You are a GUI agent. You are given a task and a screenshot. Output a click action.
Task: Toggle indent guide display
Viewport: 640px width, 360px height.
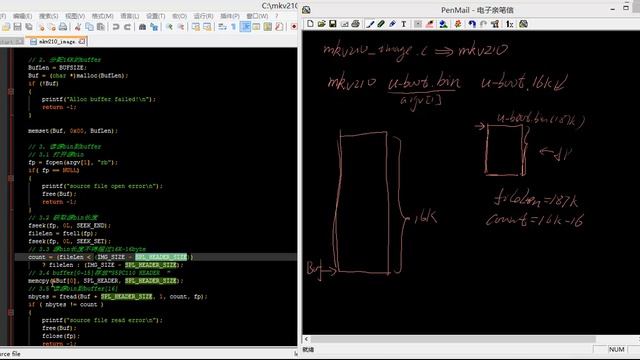(245, 27)
